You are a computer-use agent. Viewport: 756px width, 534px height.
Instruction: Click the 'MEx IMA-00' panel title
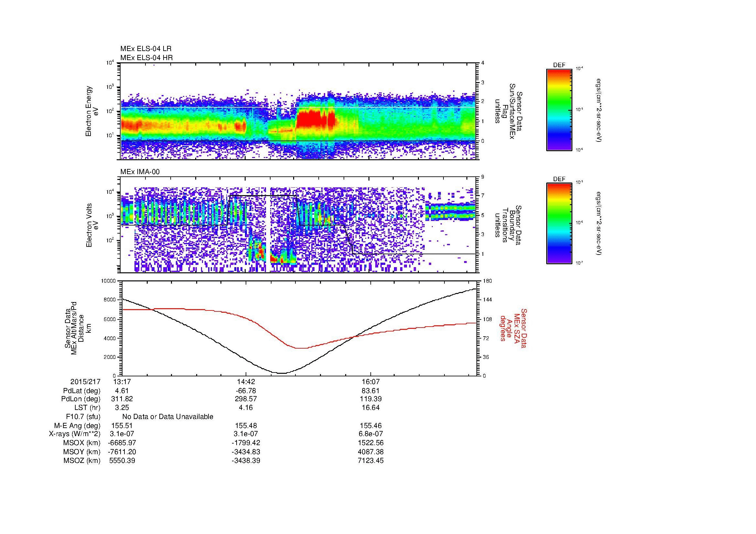[140, 172]
